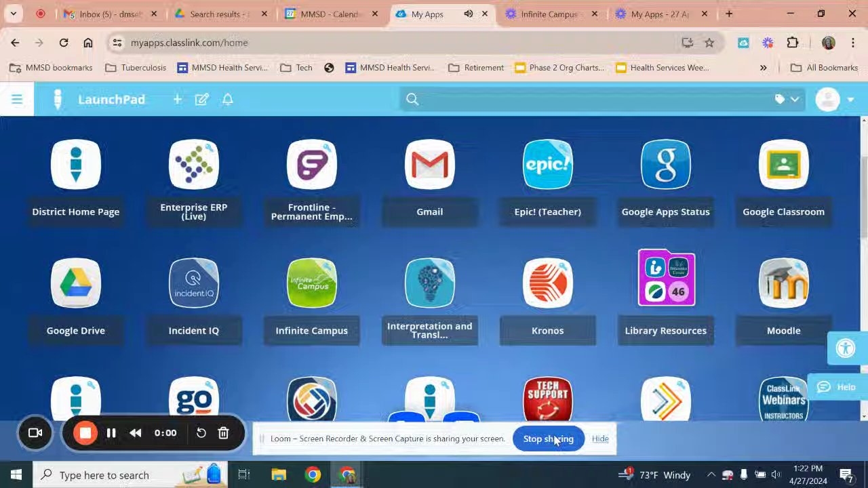Open Infinite Campus app tile
This screenshot has height=488, width=868.
pyautogui.click(x=312, y=283)
